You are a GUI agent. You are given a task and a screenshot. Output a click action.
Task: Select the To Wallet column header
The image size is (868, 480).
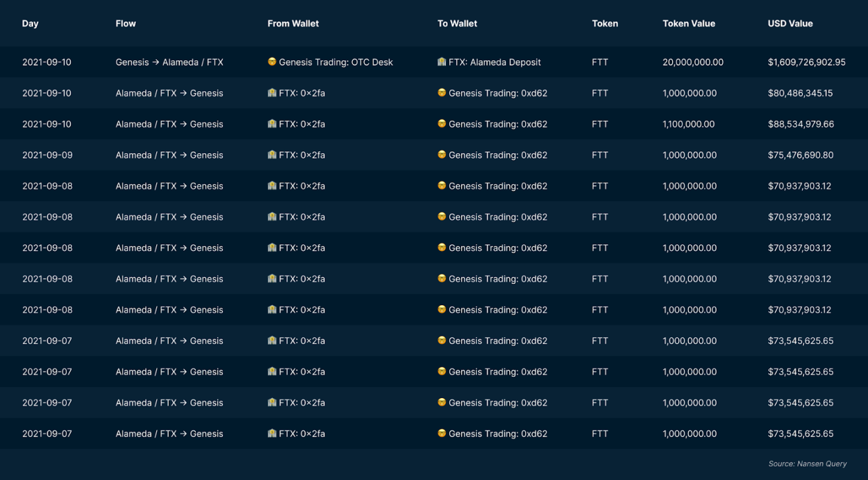(x=457, y=24)
